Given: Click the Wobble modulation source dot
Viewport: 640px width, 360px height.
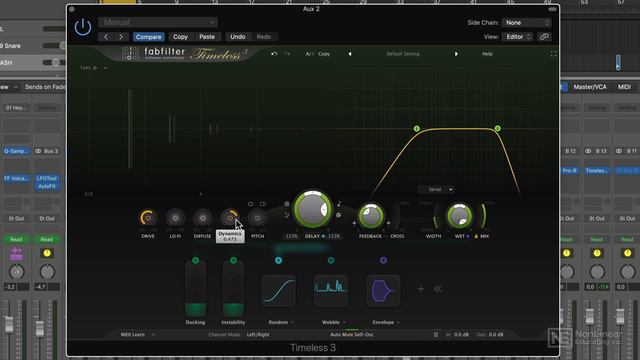Looking at the screenshot, I should [x=331, y=260].
